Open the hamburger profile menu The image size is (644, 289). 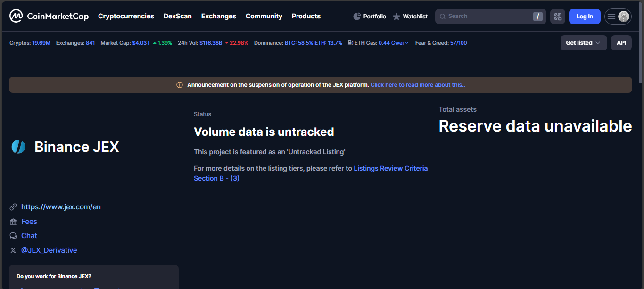(x=618, y=17)
